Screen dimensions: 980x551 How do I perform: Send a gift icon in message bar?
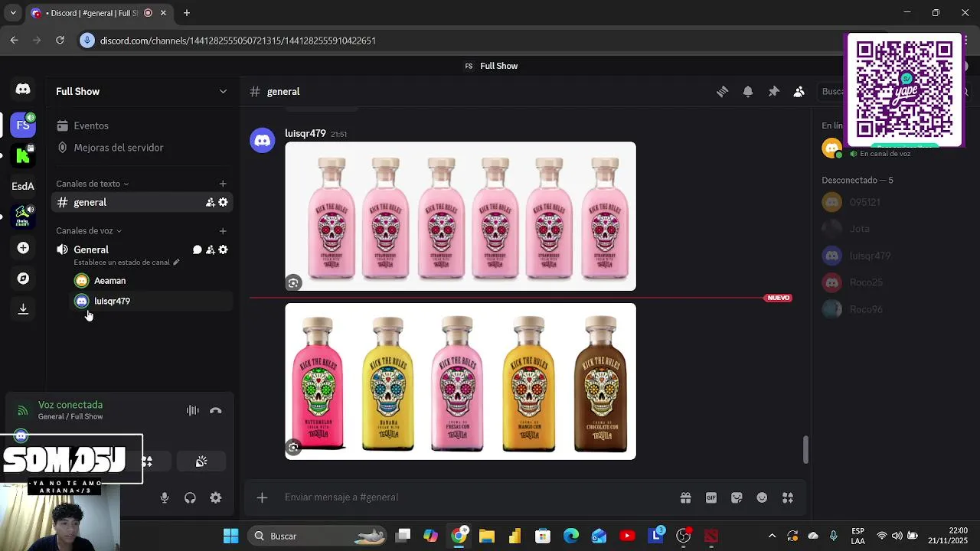point(686,497)
